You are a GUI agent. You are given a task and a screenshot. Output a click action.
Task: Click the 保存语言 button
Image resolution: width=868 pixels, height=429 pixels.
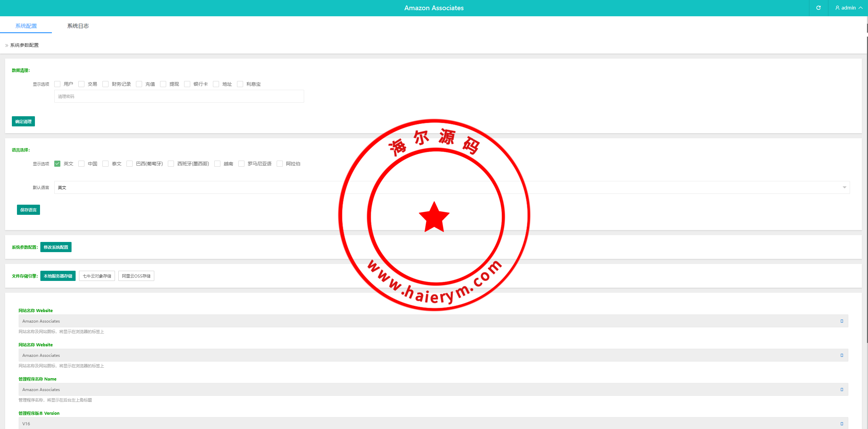click(x=28, y=210)
